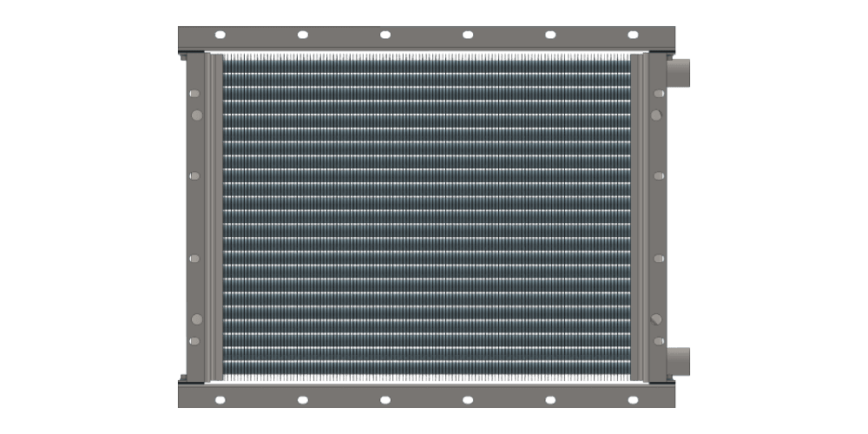Select the left side end plate

194,217
